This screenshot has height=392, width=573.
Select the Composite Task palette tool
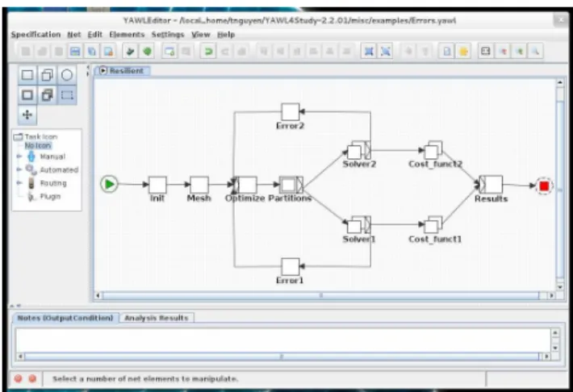click(27, 95)
